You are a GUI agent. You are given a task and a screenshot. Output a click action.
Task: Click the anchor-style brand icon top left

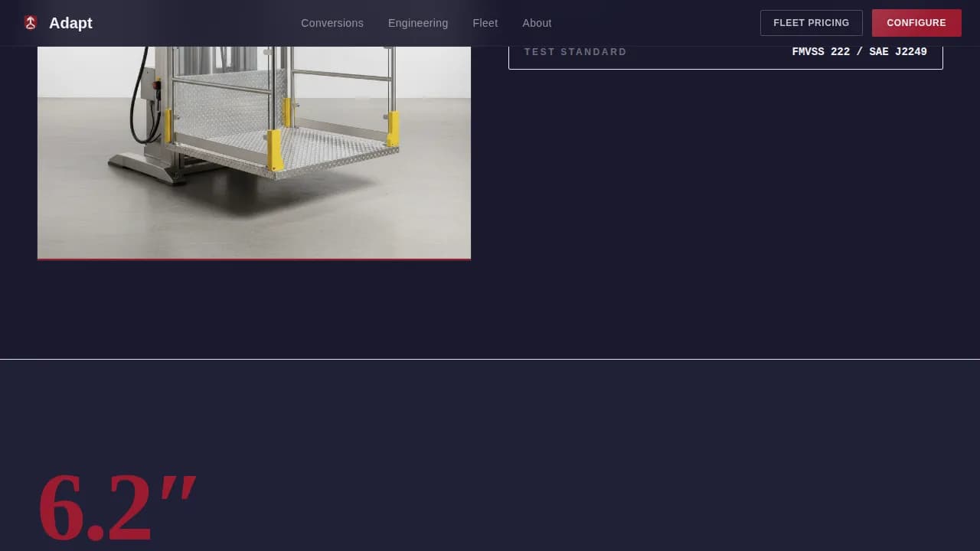tap(30, 22)
